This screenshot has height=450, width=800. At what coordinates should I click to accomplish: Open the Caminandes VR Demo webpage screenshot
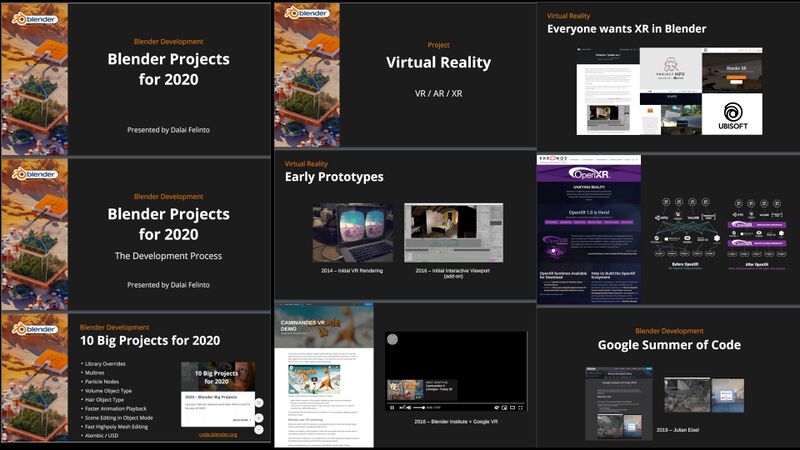pos(324,375)
